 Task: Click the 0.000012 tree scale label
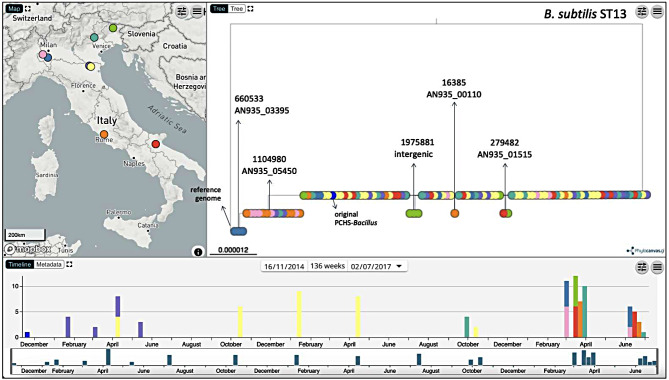(233, 250)
